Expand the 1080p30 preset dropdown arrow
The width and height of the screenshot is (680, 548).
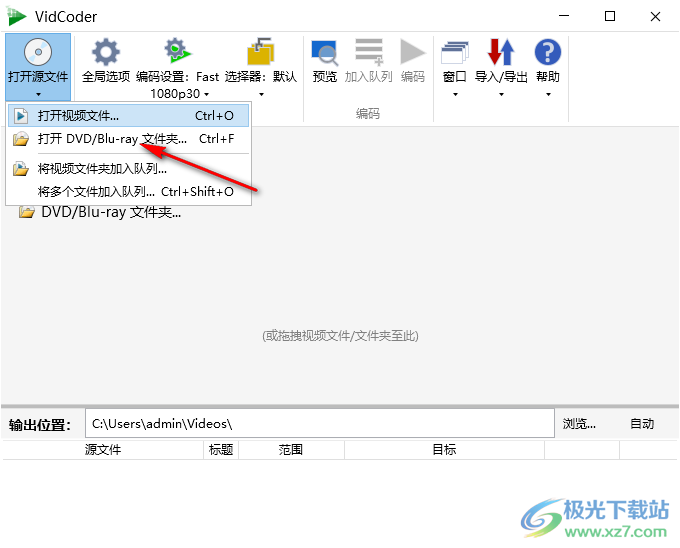[x=206, y=94]
